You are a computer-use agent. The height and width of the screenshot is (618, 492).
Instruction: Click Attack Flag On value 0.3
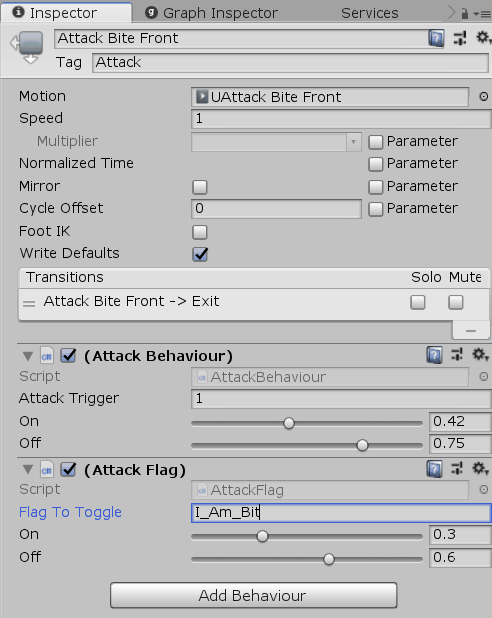point(460,535)
